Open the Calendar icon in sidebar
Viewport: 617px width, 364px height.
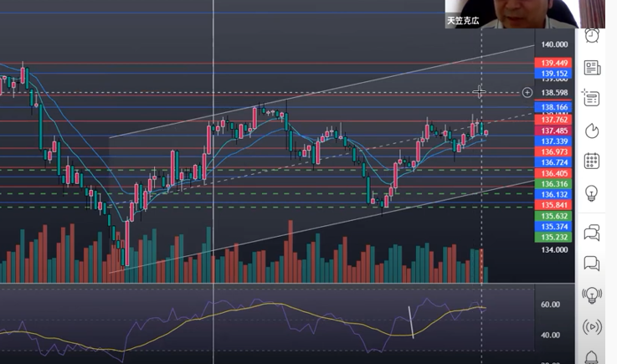tap(592, 161)
